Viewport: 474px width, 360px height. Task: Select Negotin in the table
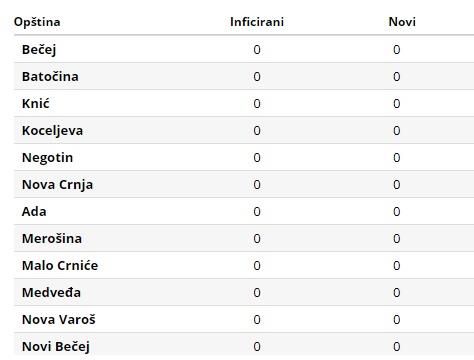pos(47,158)
